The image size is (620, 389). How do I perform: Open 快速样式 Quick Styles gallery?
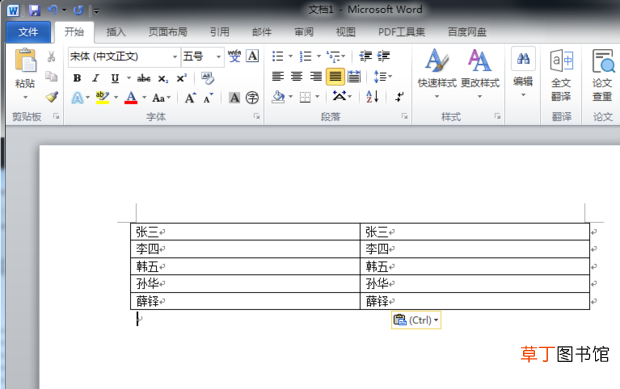click(x=437, y=73)
